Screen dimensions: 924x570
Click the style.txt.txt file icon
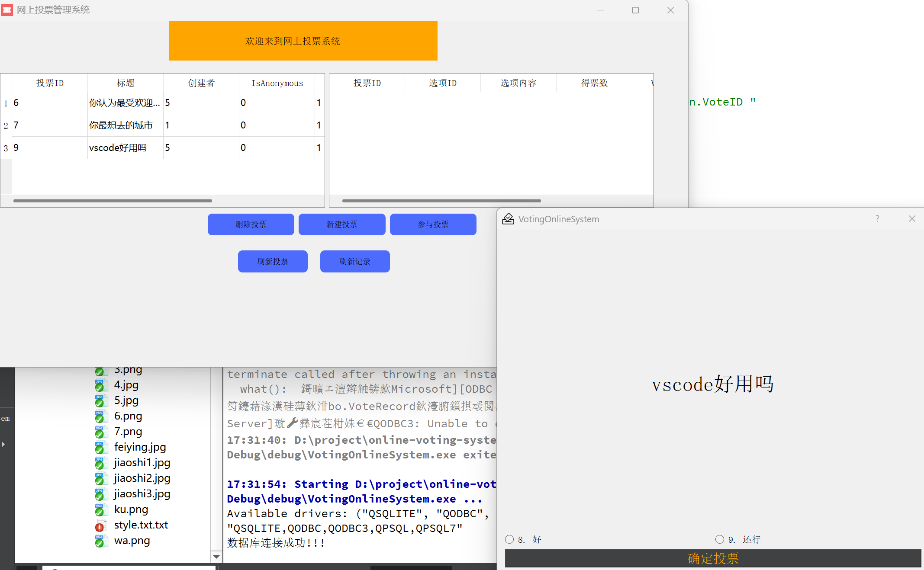point(100,525)
